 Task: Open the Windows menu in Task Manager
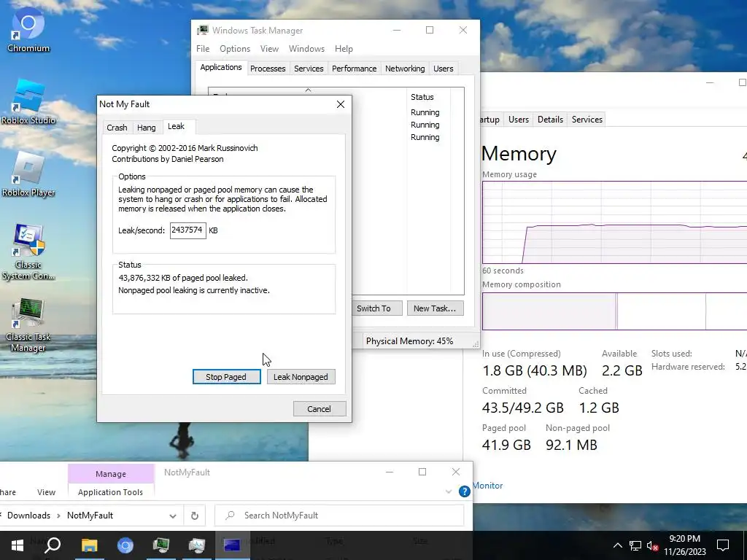[x=306, y=49]
